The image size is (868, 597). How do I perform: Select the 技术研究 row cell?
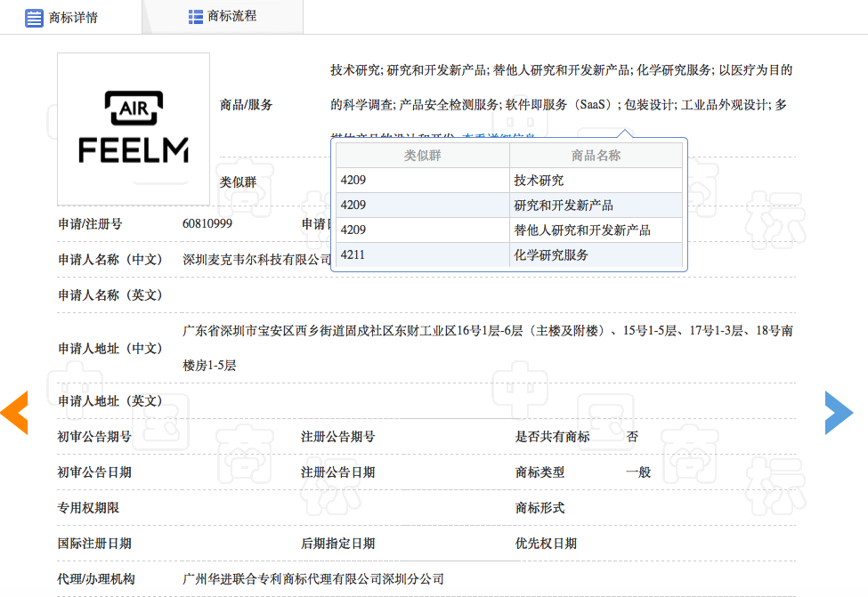click(596, 181)
